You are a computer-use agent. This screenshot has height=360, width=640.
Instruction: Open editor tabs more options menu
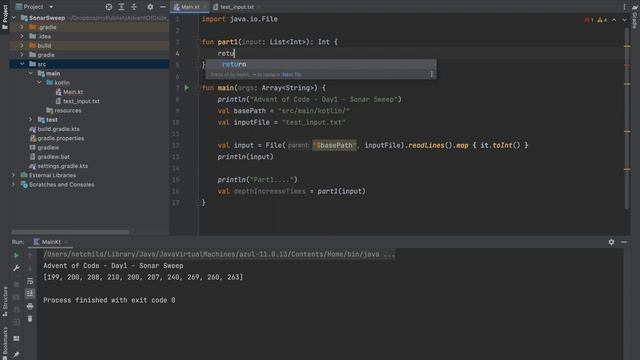click(x=624, y=7)
